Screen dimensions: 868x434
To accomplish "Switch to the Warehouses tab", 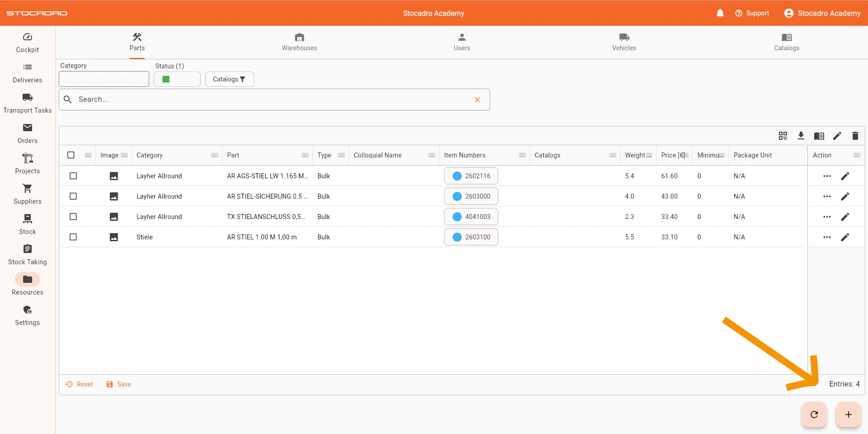I will coord(299,42).
